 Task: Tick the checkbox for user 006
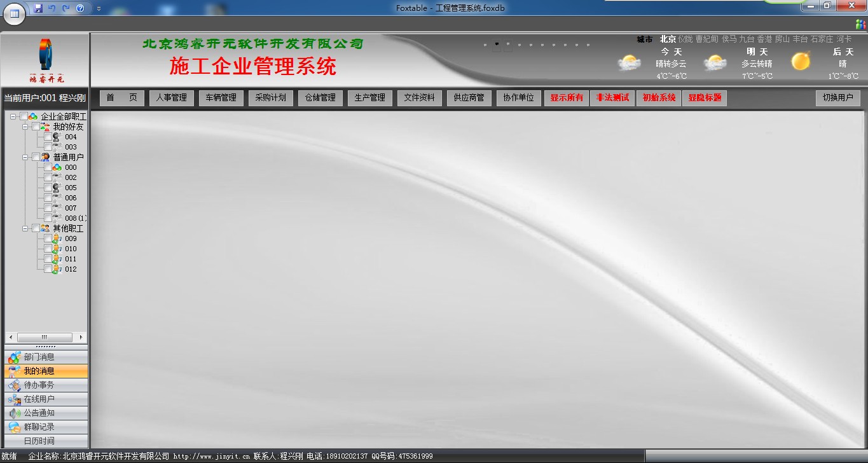48,198
